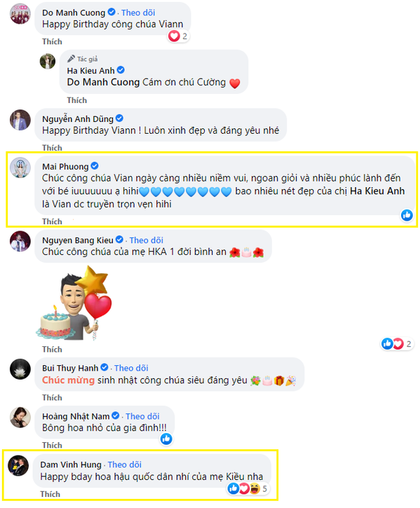Image resolution: width=420 pixels, height=508 pixels.
Task: Like Nguyễn Anh Dũng's comment with Thích
Action: click(x=52, y=148)
